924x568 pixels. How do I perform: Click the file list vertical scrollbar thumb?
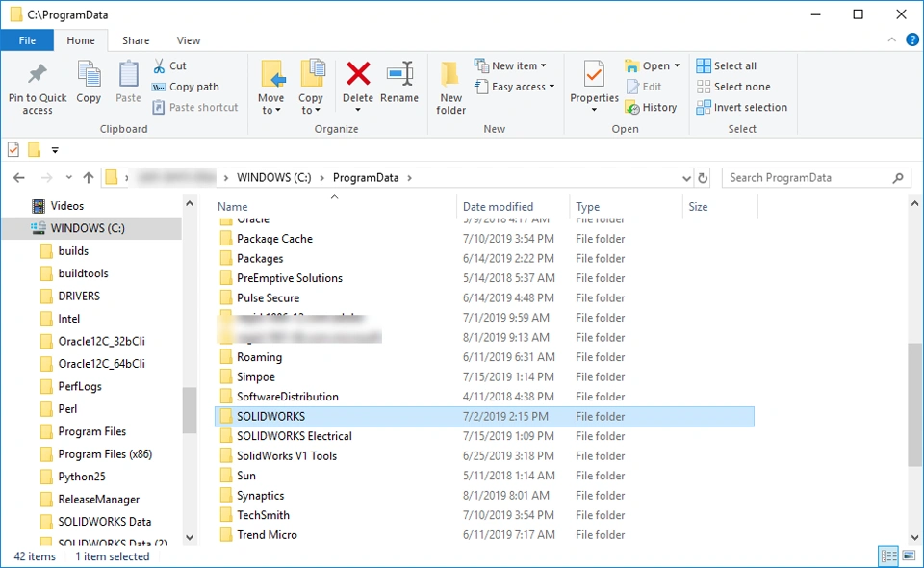pos(915,403)
